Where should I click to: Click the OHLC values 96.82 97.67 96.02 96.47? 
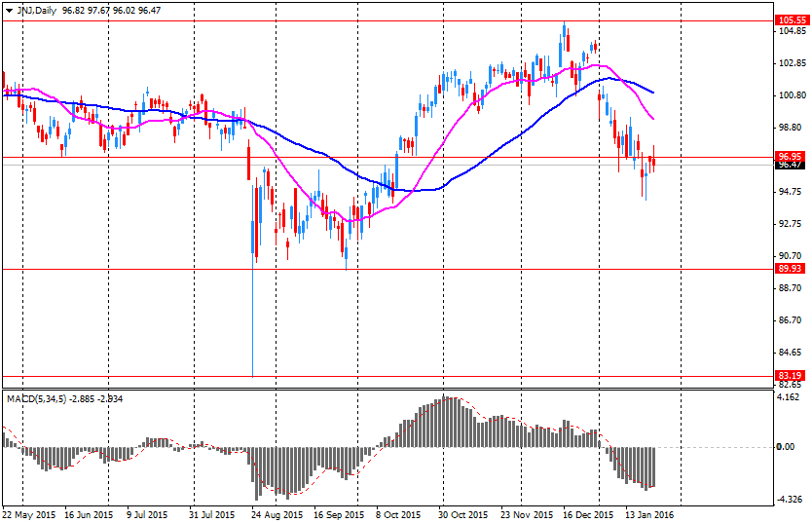coord(111,11)
